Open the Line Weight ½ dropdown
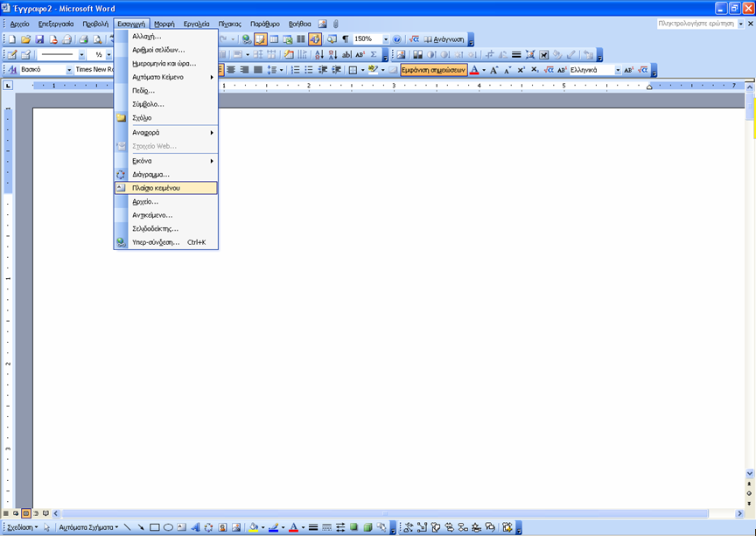This screenshot has height=536, width=756. click(x=108, y=55)
